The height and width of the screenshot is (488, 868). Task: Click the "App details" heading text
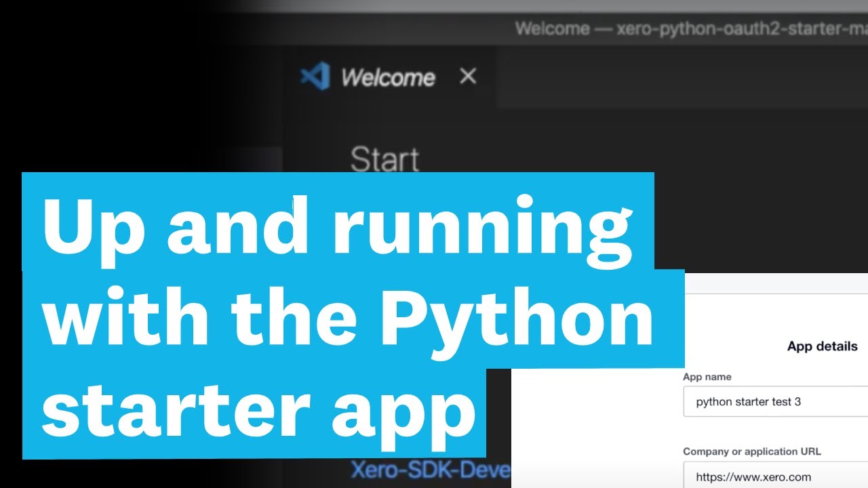822,346
